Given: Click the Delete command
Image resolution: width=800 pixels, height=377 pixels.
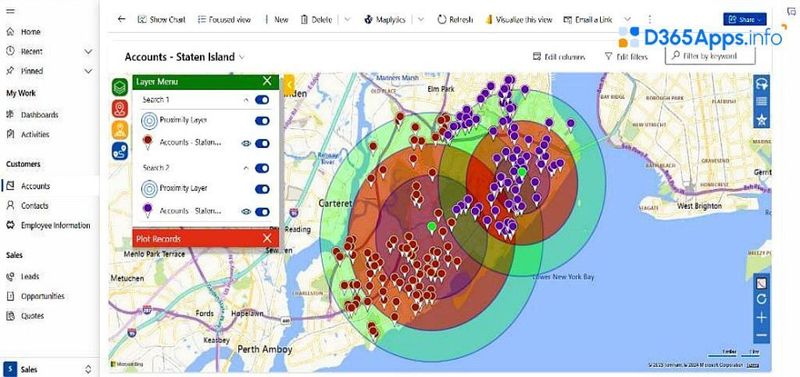Looking at the screenshot, I should point(316,19).
